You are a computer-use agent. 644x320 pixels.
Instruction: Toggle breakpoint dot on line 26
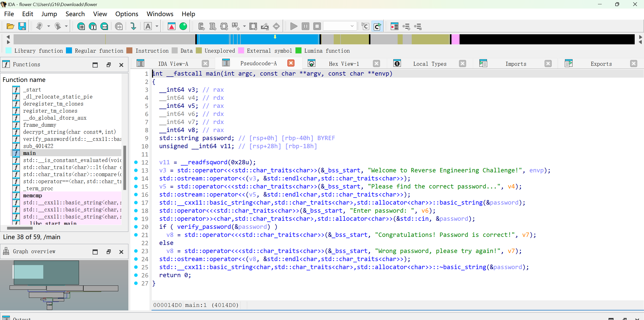click(136, 275)
